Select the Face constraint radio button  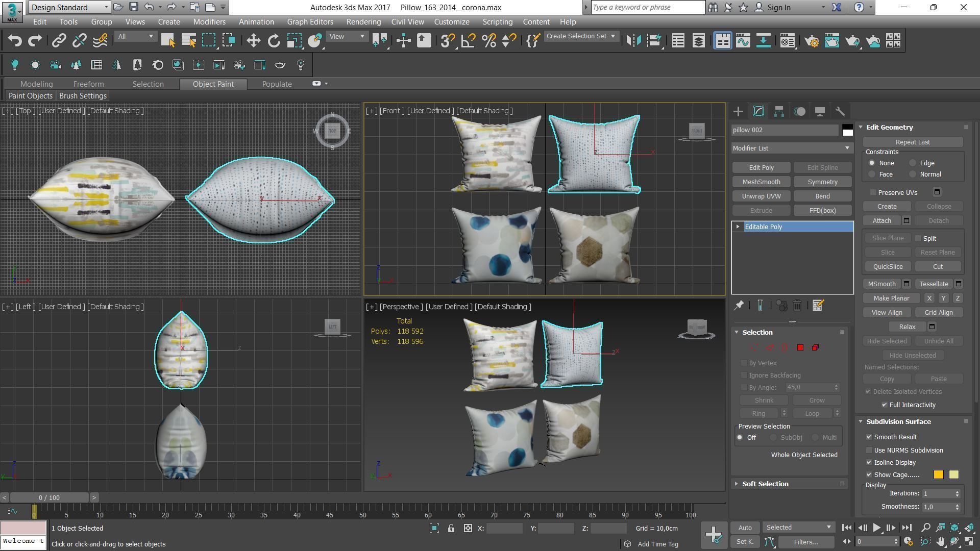pos(872,174)
